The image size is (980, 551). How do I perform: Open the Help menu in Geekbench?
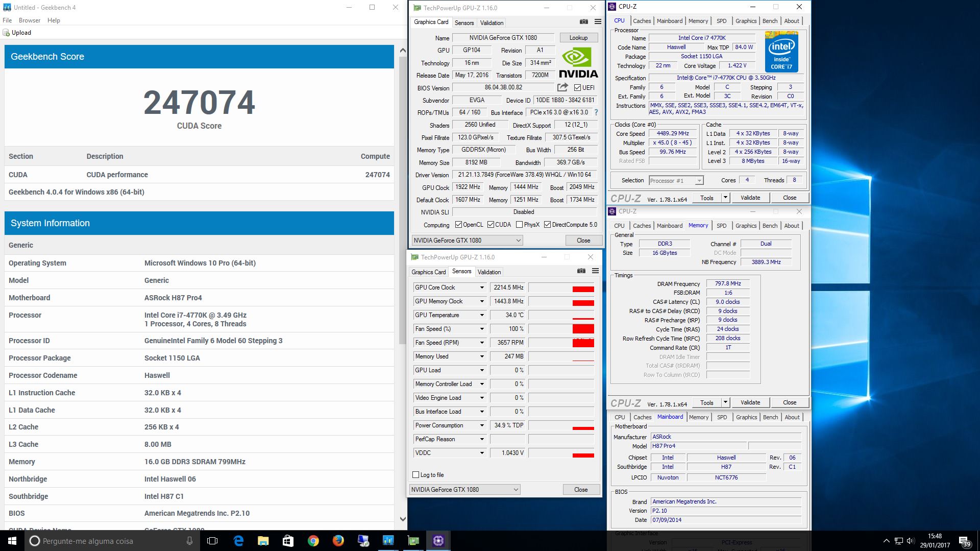[54, 20]
